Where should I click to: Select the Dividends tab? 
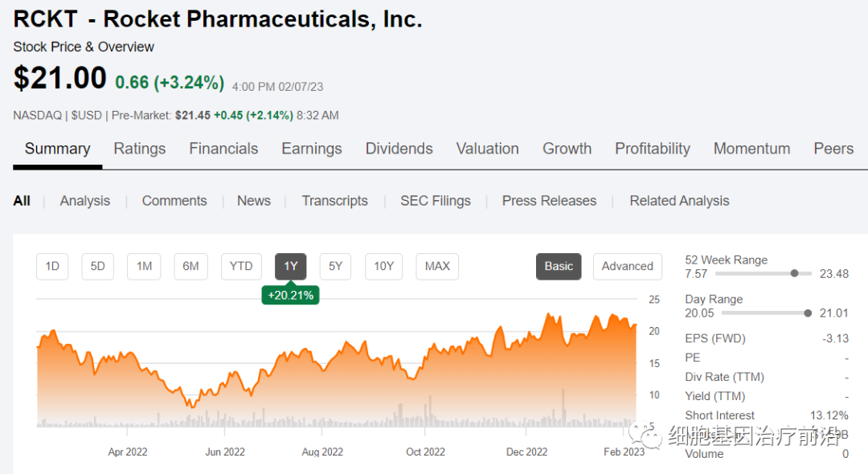tap(399, 149)
